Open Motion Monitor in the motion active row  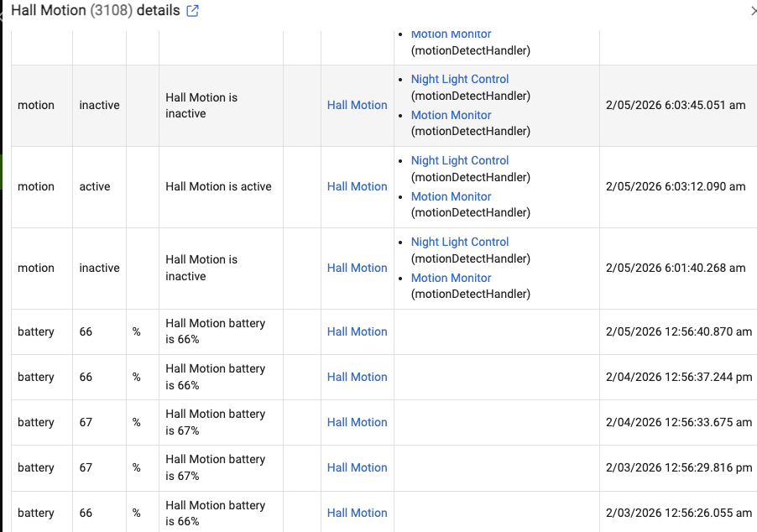point(451,196)
